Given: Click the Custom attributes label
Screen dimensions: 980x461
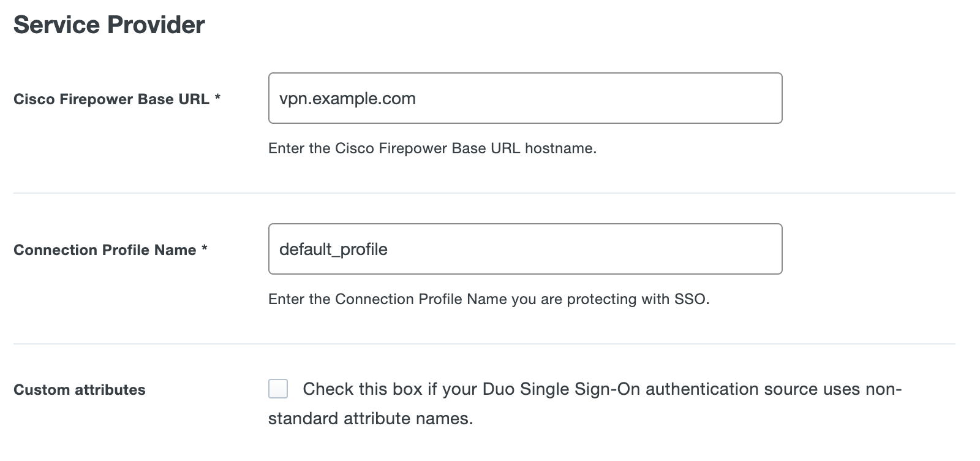Looking at the screenshot, I should point(80,389).
